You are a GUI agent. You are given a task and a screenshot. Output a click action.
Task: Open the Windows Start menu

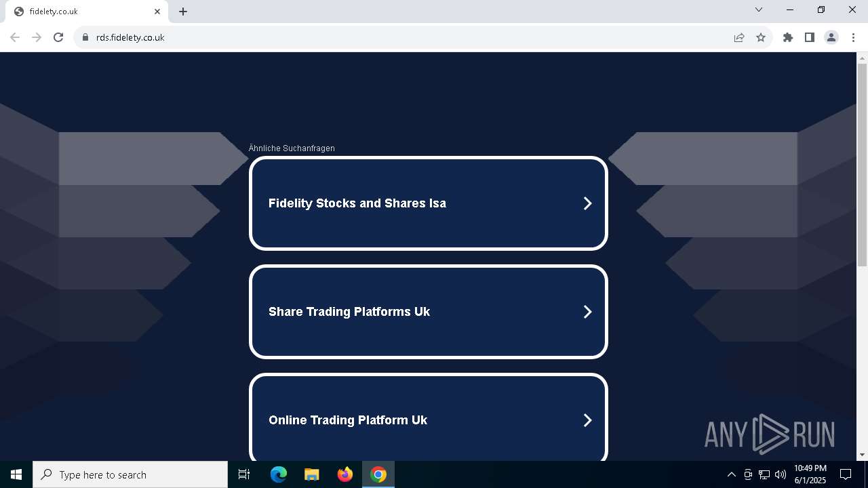pyautogui.click(x=16, y=474)
